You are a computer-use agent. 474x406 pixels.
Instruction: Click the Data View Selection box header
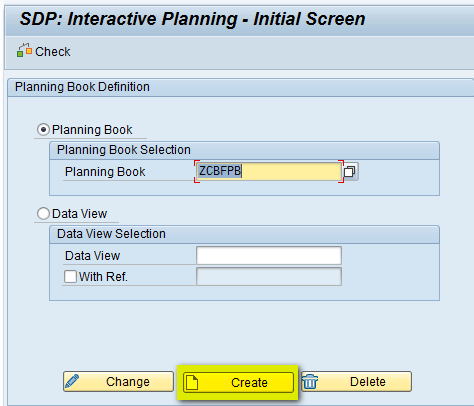[x=111, y=234]
